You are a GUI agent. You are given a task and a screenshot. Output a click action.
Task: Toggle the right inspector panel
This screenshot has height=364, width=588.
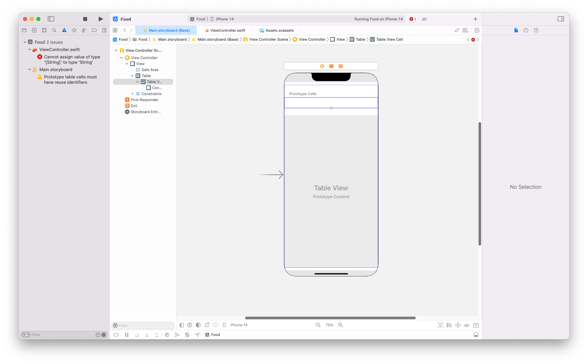pyautogui.click(x=561, y=19)
